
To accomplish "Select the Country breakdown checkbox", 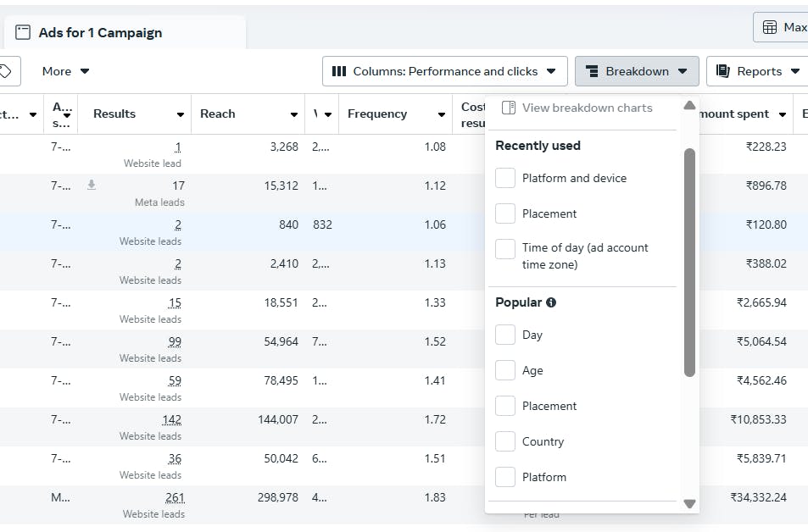I will 505,441.
